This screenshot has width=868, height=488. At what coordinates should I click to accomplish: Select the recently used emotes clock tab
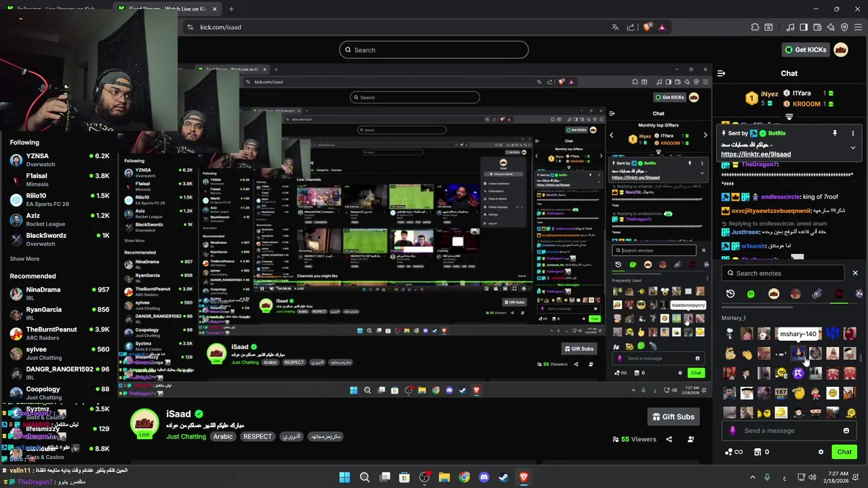[730, 293]
